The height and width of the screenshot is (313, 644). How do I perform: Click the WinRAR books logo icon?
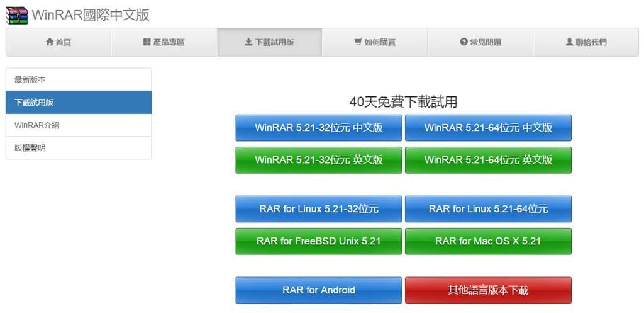[17, 15]
